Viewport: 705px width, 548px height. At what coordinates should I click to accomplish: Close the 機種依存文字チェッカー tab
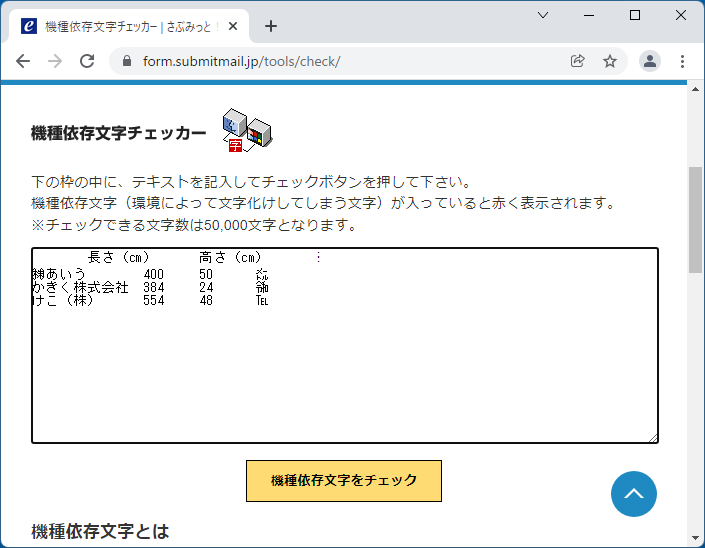(x=234, y=27)
